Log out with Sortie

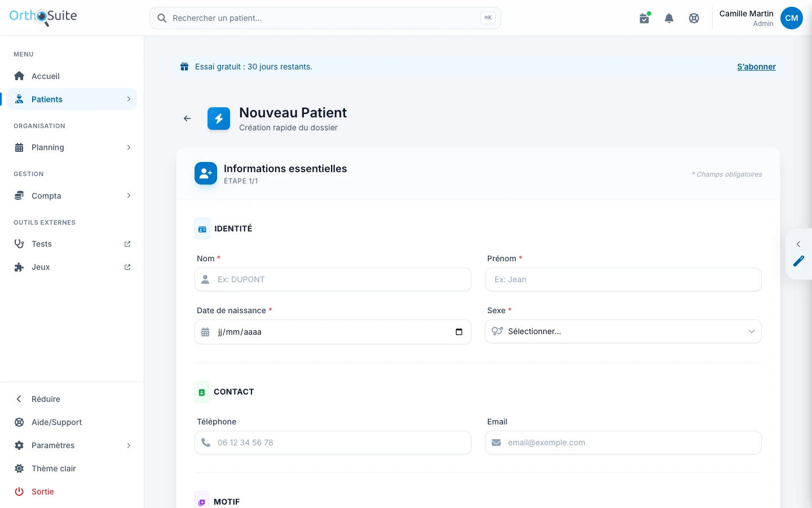point(72,492)
